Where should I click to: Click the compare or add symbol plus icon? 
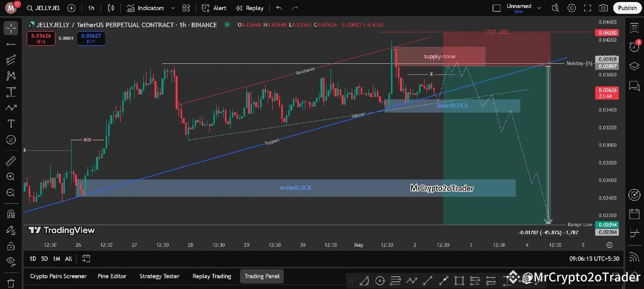click(x=71, y=8)
